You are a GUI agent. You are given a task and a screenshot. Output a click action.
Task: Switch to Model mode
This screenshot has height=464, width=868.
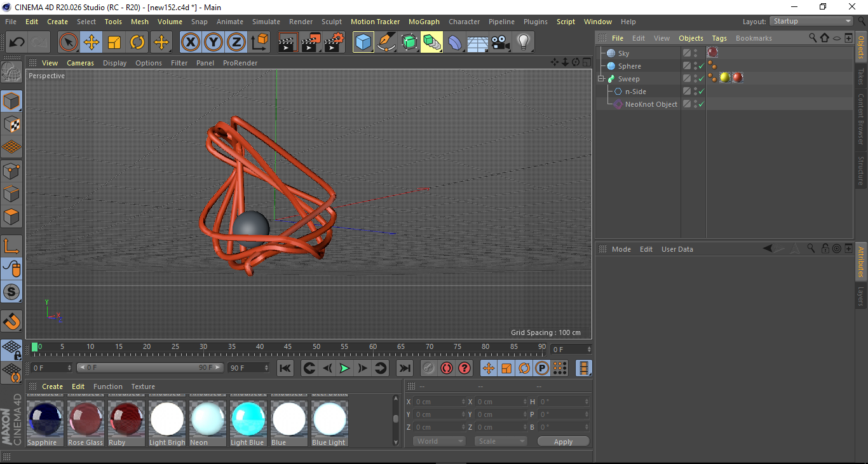11,101
